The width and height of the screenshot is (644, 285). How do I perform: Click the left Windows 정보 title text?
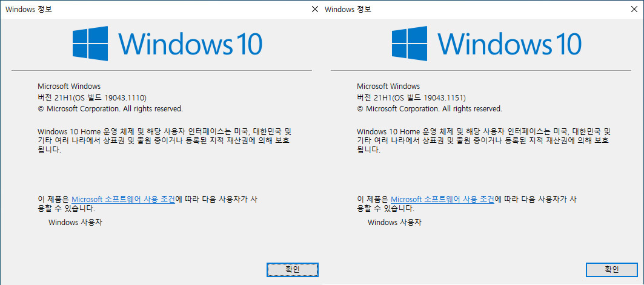(x=28, y=10)
